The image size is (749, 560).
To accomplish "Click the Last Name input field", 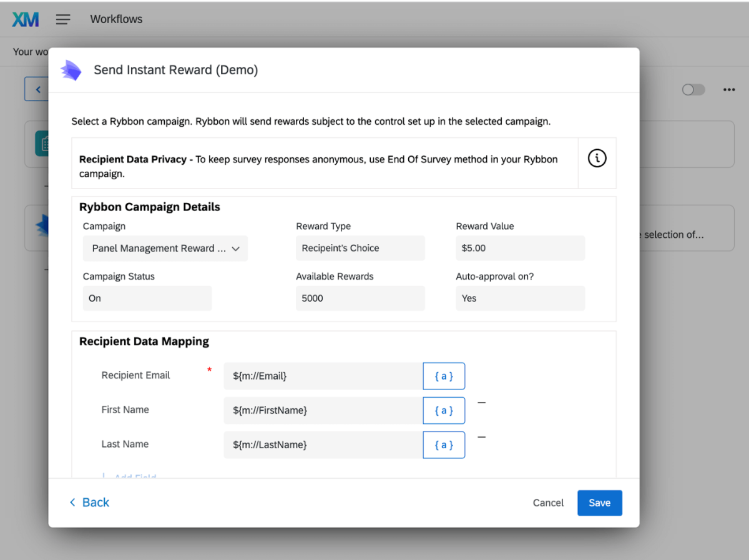I will [323, 445].
